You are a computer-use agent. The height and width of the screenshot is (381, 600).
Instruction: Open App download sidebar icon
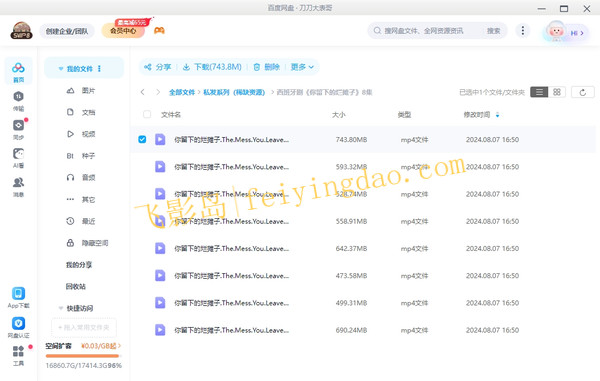tap(18, 298)
